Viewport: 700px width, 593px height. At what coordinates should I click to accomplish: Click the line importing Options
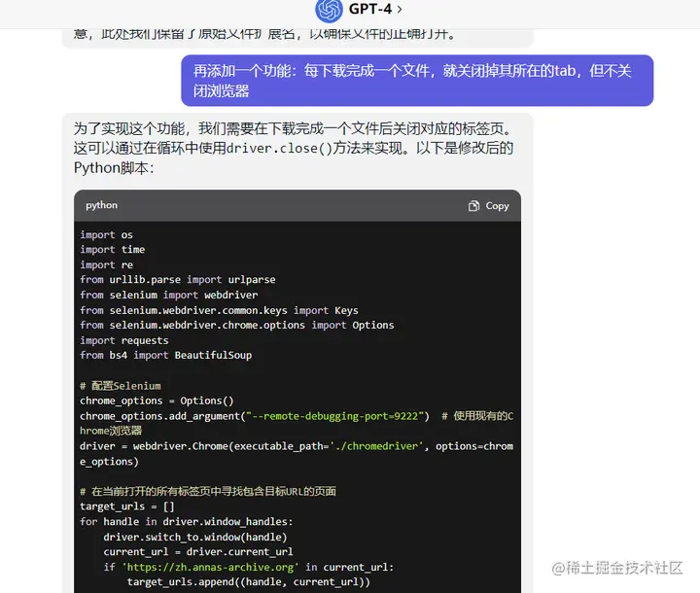coord(237,325)
